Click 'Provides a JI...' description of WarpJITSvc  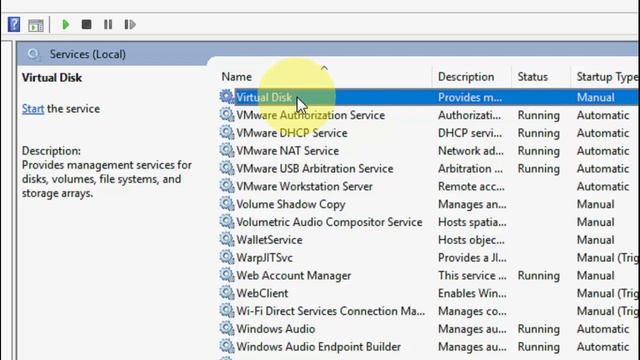[x=472, y=258]
